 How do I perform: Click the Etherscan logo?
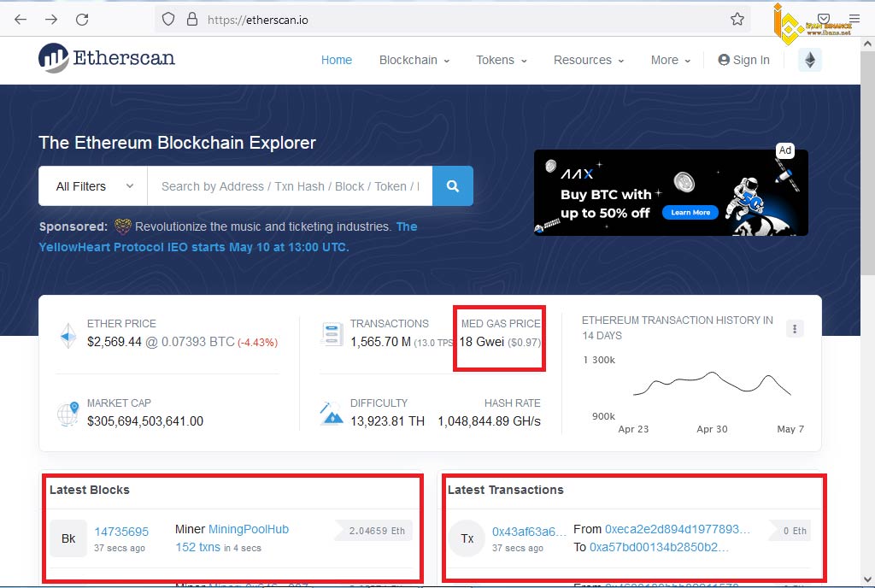tap(107, 58)
